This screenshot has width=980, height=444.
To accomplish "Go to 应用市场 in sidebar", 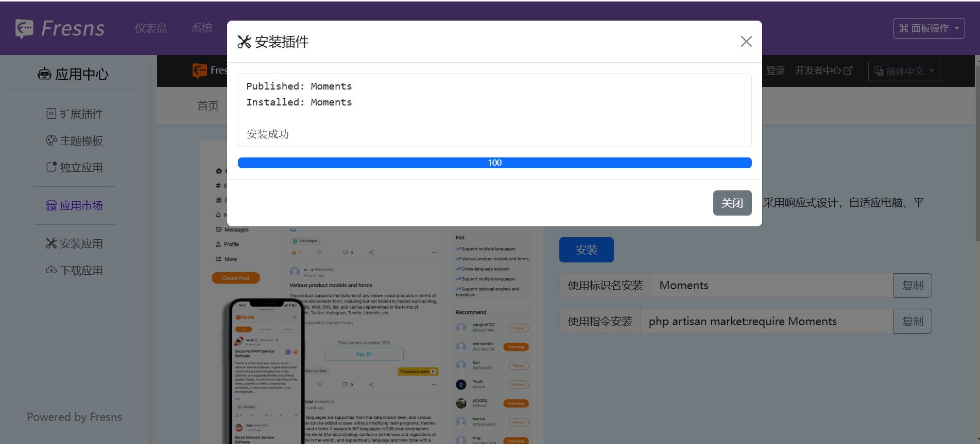I will 74,205.
